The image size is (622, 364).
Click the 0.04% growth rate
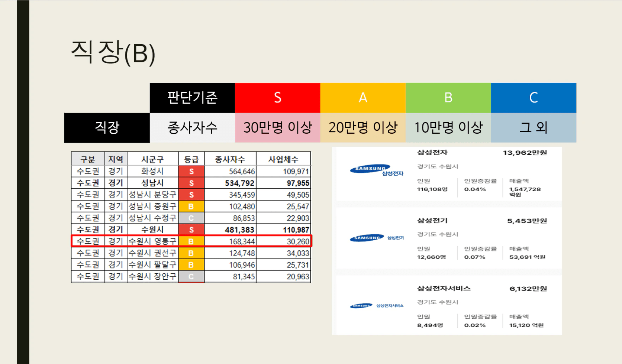pos(475,189)
